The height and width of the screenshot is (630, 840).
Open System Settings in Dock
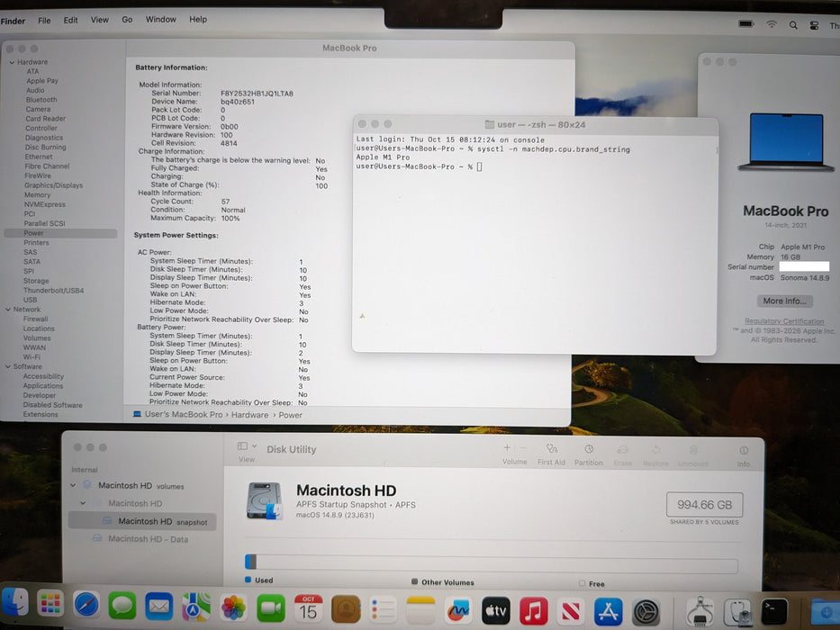click(646, 612)
